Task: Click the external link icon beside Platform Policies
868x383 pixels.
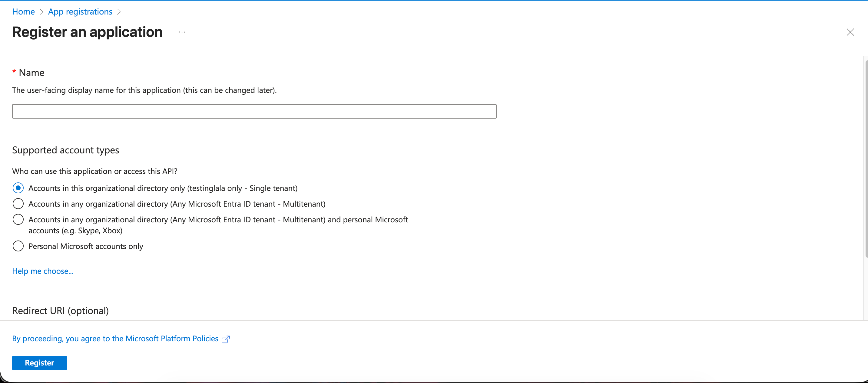Action: pos(225,339)
